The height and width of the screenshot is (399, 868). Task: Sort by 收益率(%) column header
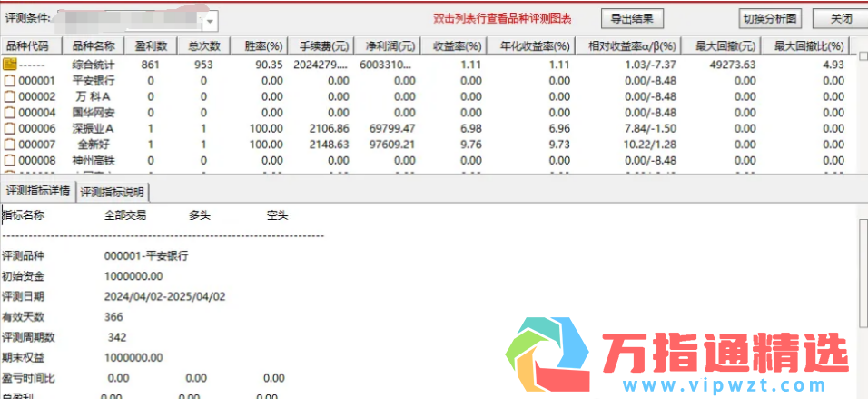point(453,46)
